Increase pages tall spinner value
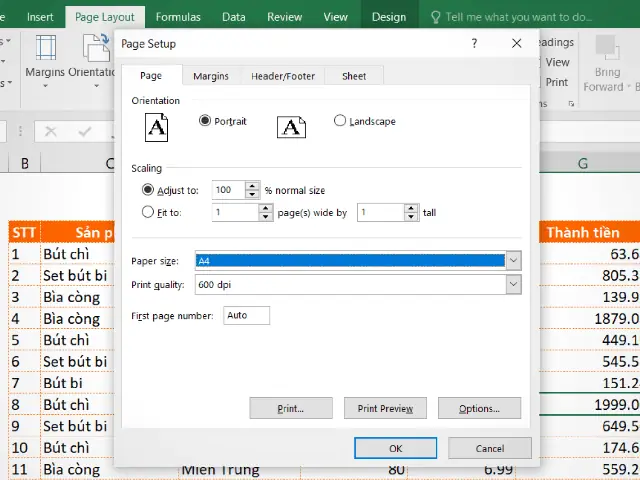This screenshot has width=640, height=480. pyautogui.click(x=411, y=208)
